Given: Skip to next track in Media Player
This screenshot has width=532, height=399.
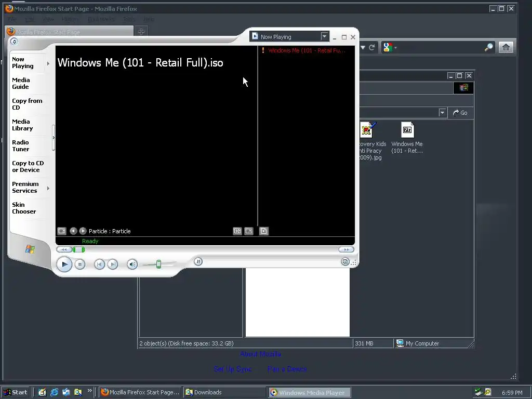Looking at the screenshot, I should (113, 264).
